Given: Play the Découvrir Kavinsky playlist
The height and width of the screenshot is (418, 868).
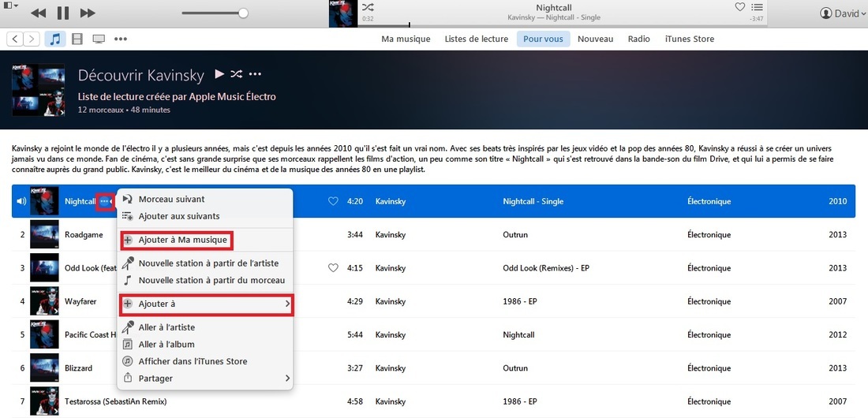Looking at the screenshot, I should point(220,73).
